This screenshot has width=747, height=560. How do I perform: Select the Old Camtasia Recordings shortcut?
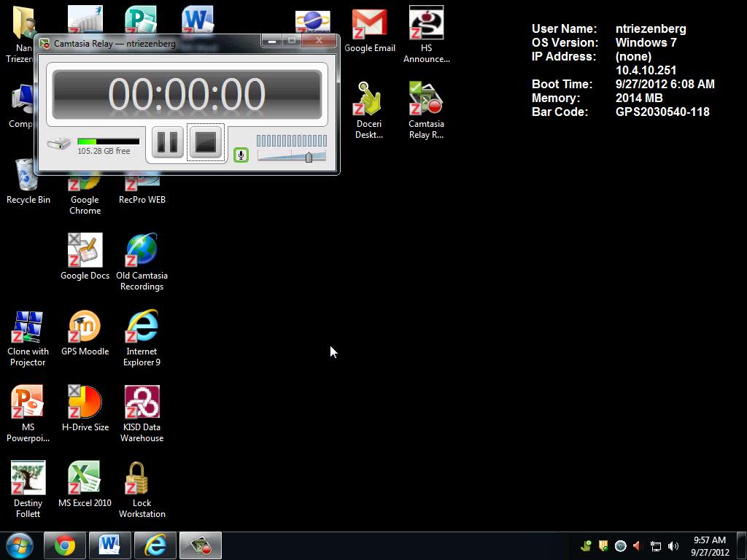tap(142, 262)
